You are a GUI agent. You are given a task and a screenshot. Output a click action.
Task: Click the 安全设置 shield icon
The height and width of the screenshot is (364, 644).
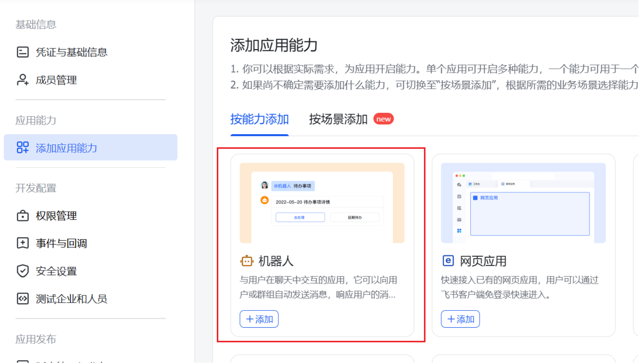(23, 271)
